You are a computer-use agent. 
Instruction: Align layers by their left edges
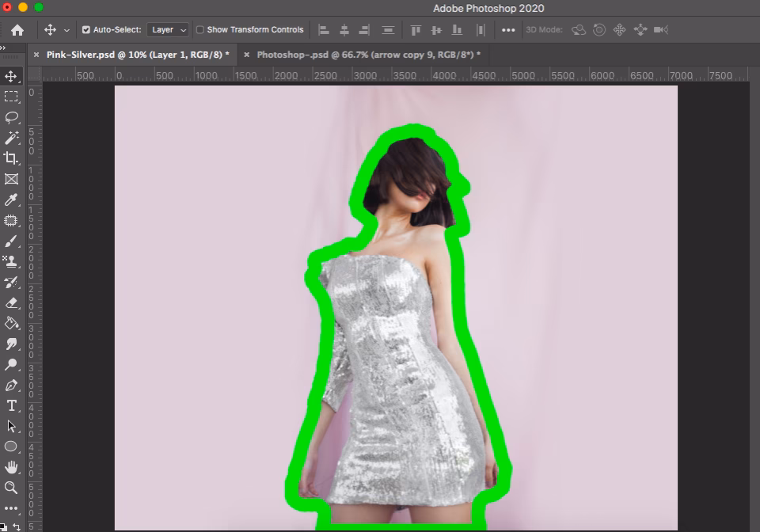tap(323, 29)
